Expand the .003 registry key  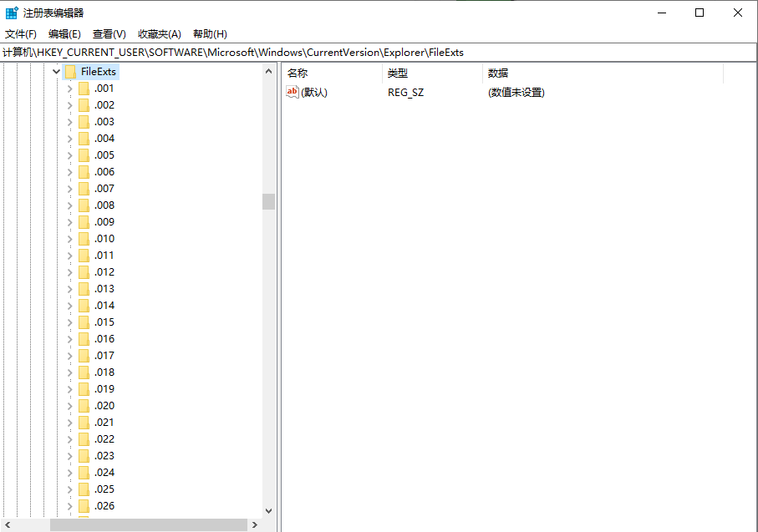(69, 121)
